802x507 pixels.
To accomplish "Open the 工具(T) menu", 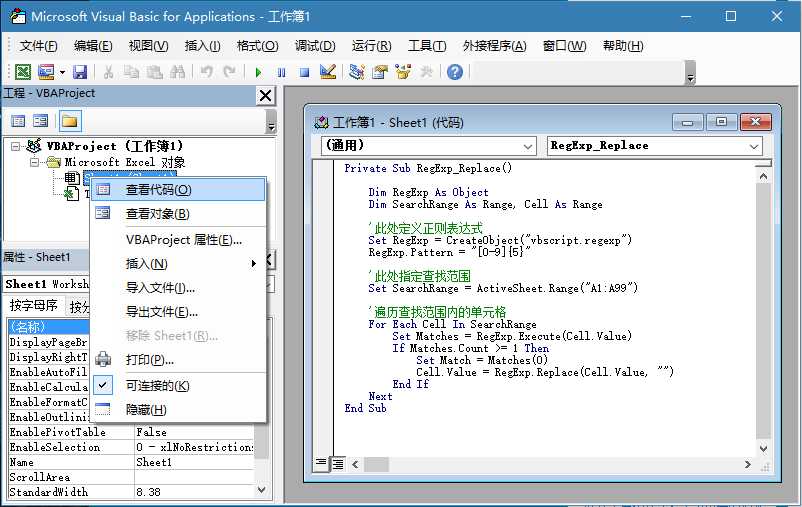I will (x=427, y=46).
